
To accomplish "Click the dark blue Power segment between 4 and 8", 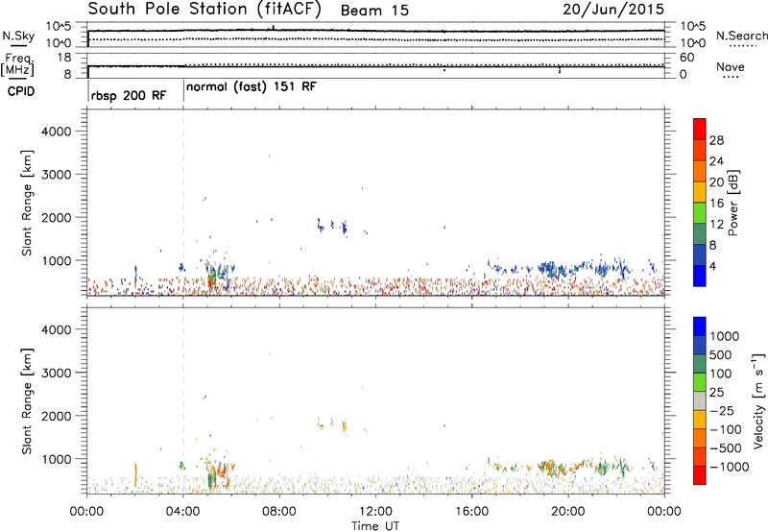I will pos(700,254).
